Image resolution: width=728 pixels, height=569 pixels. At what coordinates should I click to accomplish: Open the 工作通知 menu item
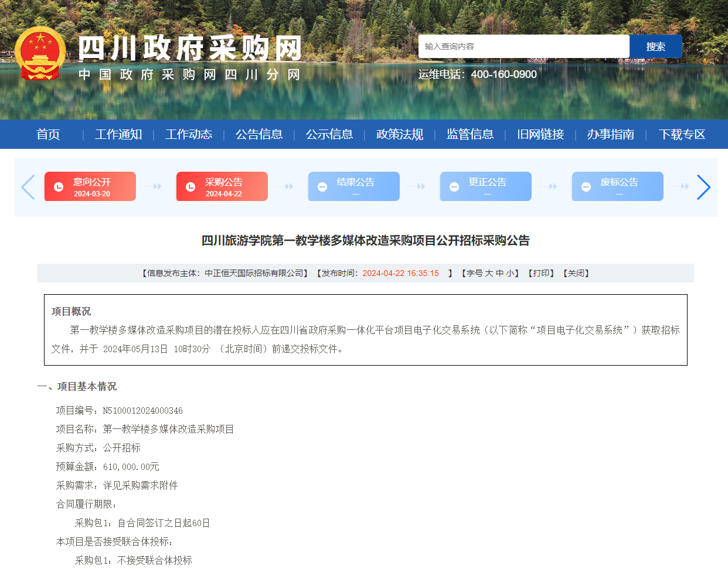point(118,134)
